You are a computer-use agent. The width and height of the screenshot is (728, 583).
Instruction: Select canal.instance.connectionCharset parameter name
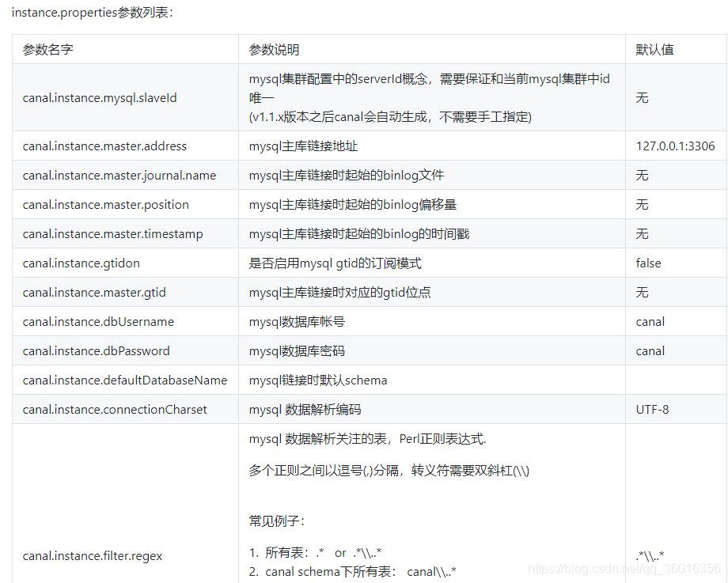[115, 410]
